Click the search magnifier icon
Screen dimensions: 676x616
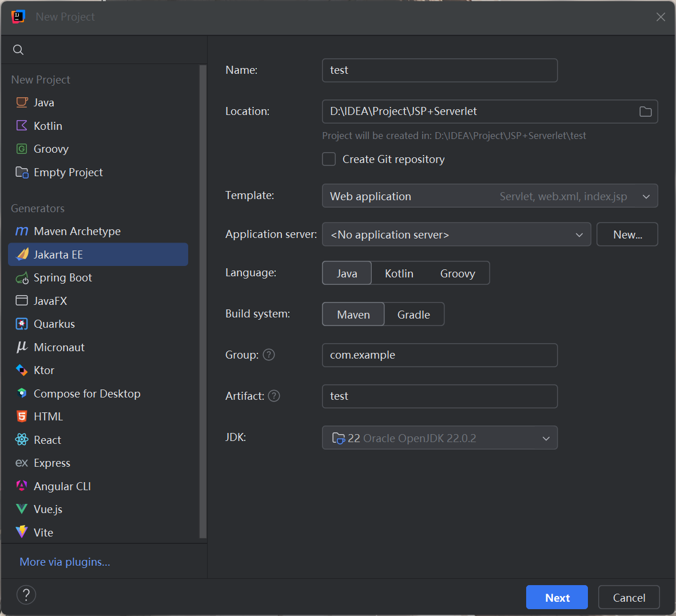pos(18,50)
